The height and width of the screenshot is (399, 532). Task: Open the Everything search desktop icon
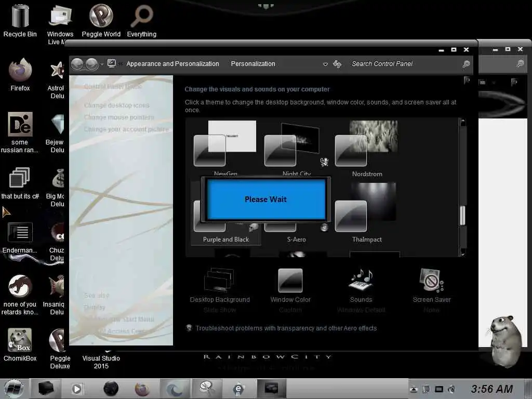click(141, 20)
